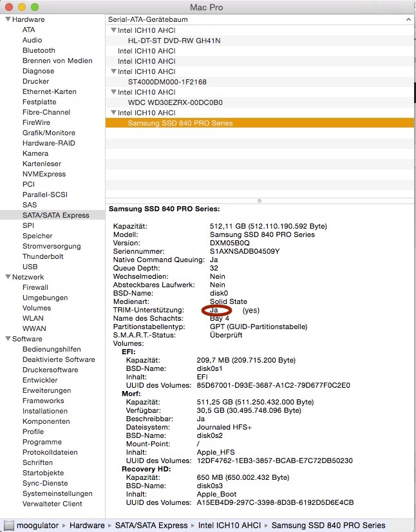Image resolution: width=416 pixels, height=532 pixels.
Task: Select Volumes under Netzwerk
Action: tap(37, 308)
